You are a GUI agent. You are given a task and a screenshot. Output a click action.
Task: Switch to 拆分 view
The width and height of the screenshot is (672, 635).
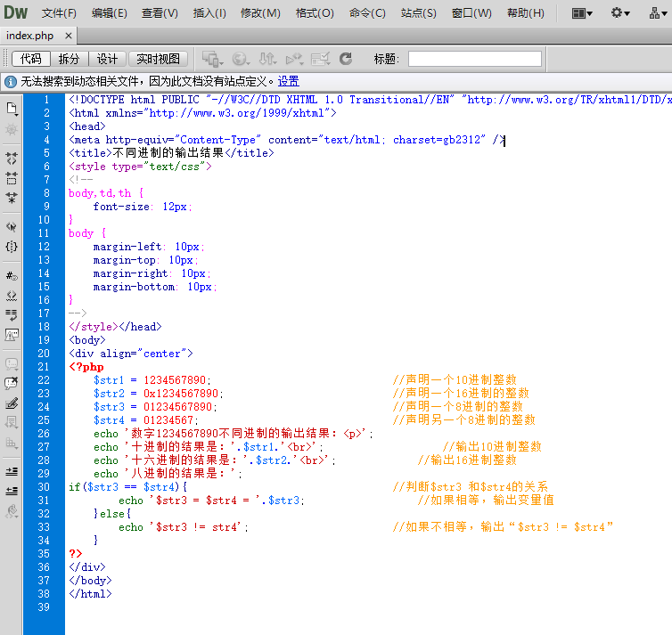[x=69, y=59]
